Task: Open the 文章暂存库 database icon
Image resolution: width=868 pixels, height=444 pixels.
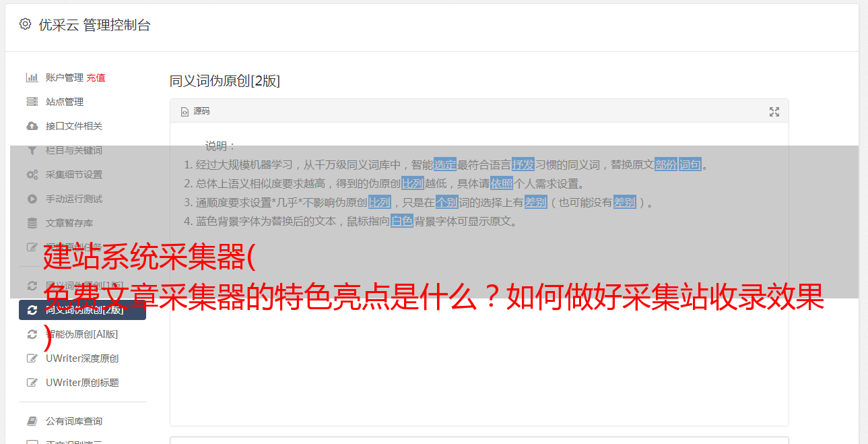Action: 32,223
